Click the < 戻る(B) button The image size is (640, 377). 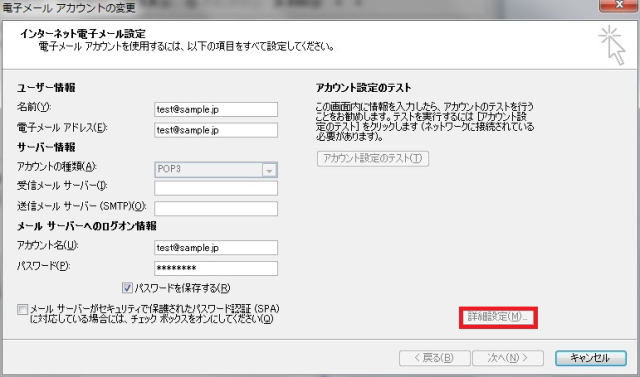coord(434,358)
